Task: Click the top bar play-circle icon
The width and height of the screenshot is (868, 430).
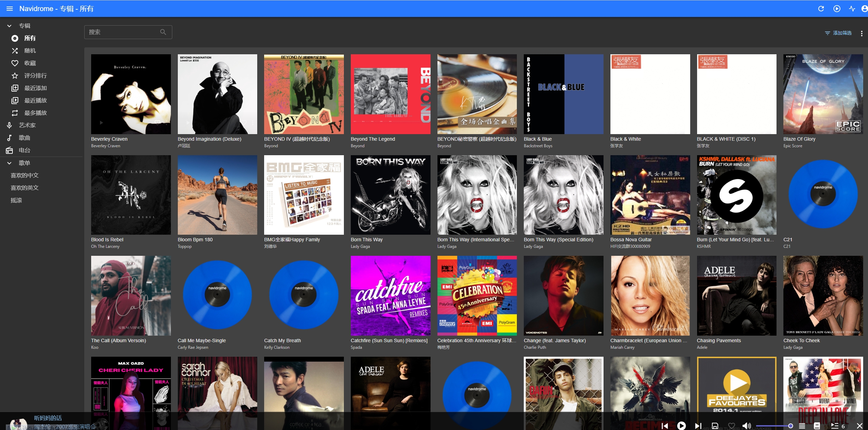Action: click(837, 9)
